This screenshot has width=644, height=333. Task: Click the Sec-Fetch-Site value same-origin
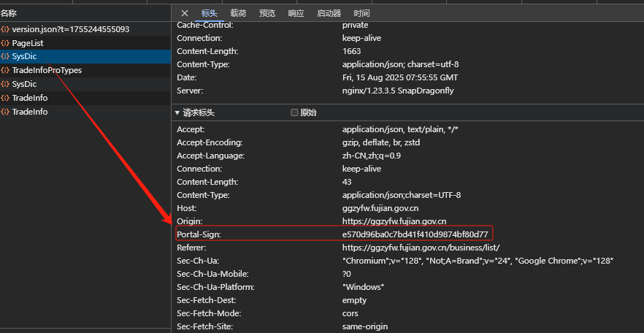(365, 326)
